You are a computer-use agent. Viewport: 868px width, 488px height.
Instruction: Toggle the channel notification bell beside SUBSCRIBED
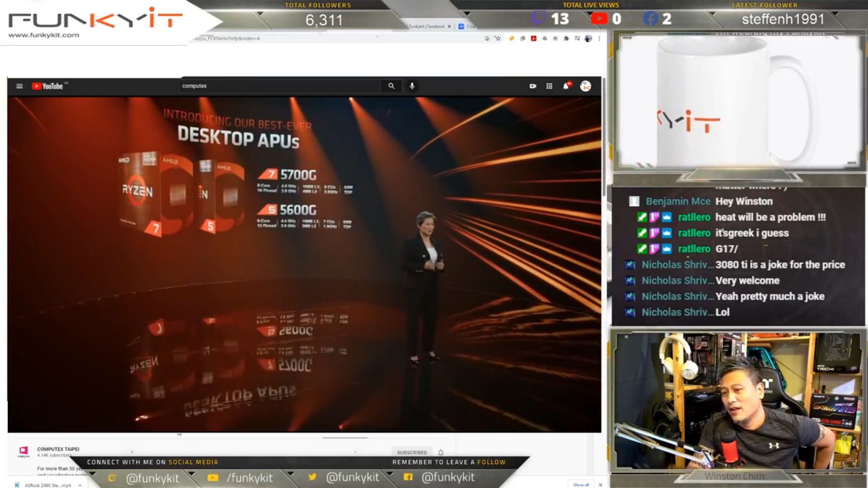pyautogui.click(x=441, y=452)
